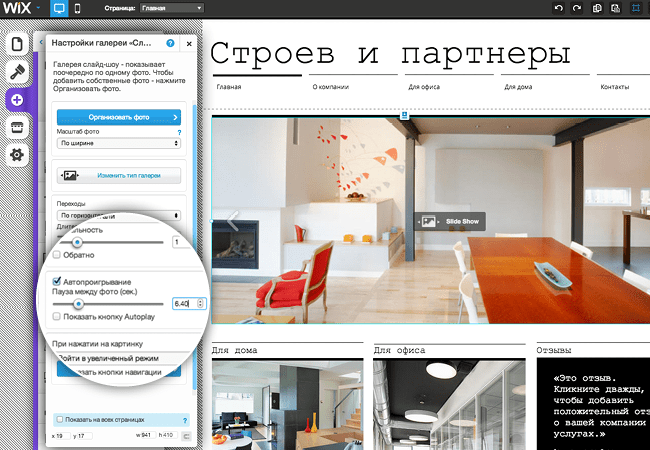Click the Paste icon in top bar
The height and width of the screenshot is (450, 650).
[616, 8]
